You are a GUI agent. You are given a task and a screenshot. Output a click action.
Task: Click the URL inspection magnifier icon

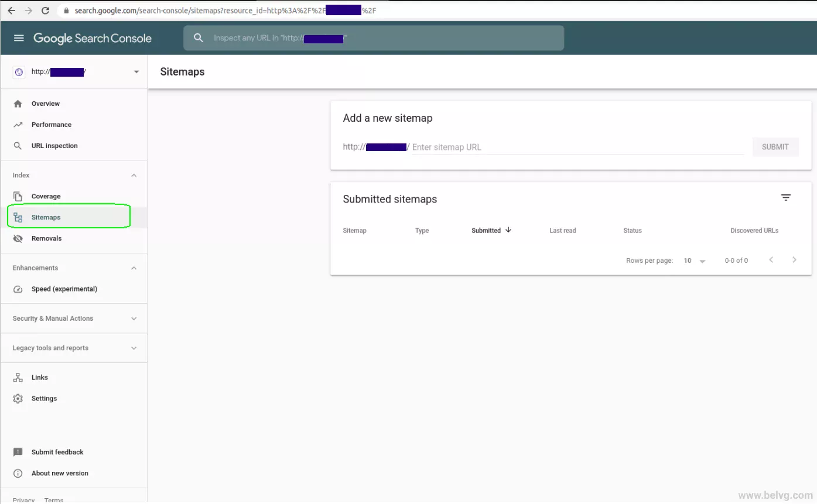tap(18, 146)
